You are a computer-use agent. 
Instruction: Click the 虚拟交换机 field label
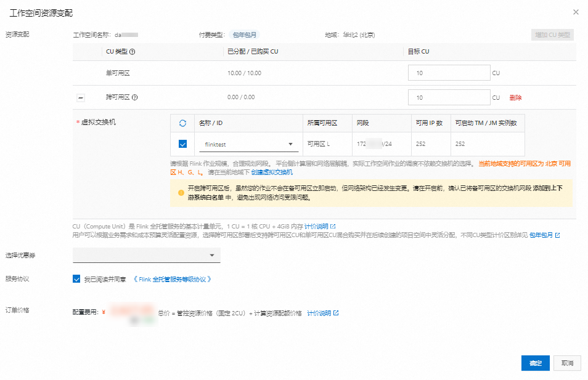coord(98,122)
